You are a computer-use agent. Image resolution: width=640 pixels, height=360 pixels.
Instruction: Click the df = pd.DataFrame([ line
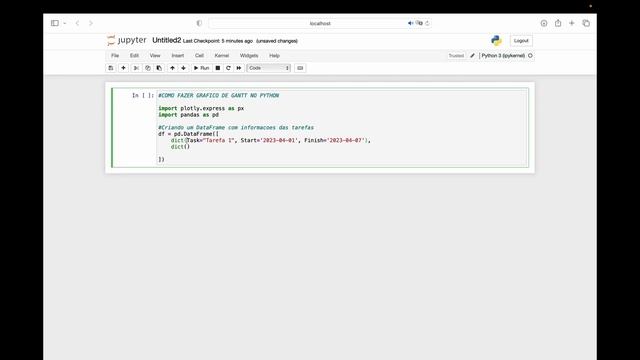(x=188, y=134)
